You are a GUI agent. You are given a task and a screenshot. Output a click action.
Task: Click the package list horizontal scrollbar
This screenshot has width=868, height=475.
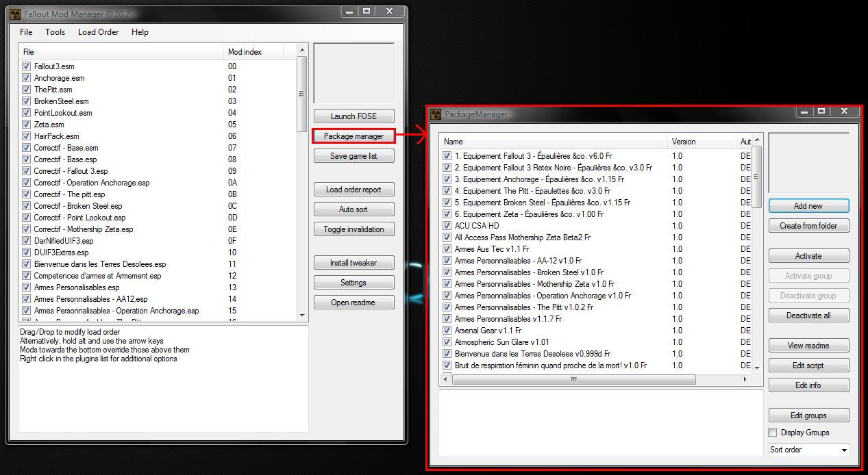click(573, 379)
